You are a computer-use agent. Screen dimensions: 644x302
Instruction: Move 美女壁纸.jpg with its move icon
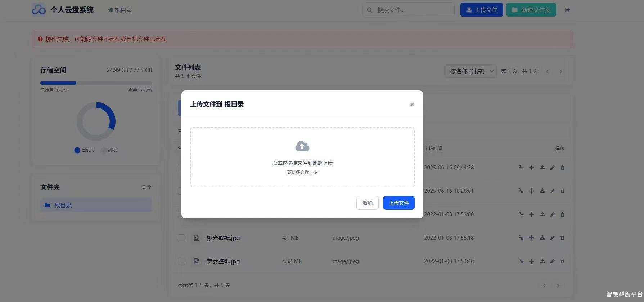(531, 261)
